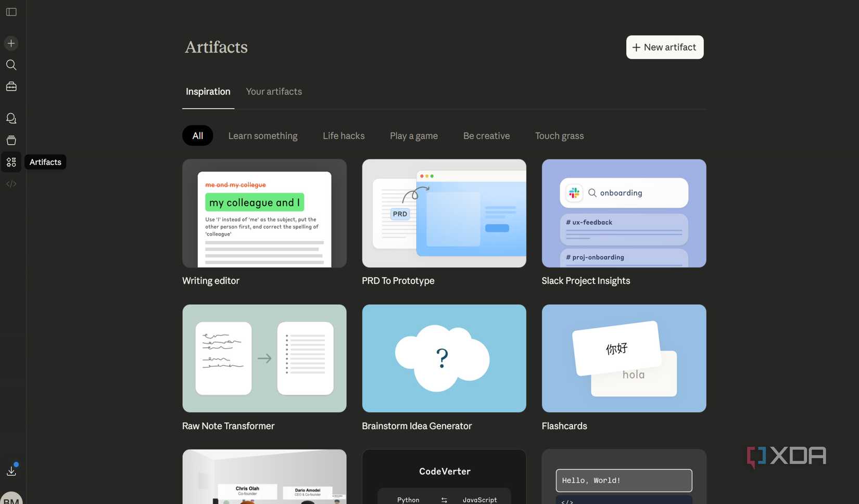
Task: Switch to the Your artifacts tab
Action: [x=274, y=92]
